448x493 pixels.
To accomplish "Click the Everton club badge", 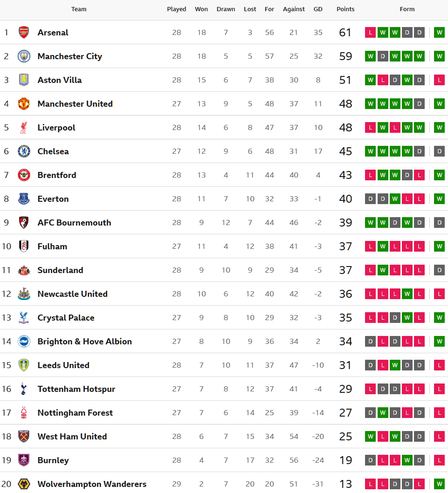I will 24,199.
